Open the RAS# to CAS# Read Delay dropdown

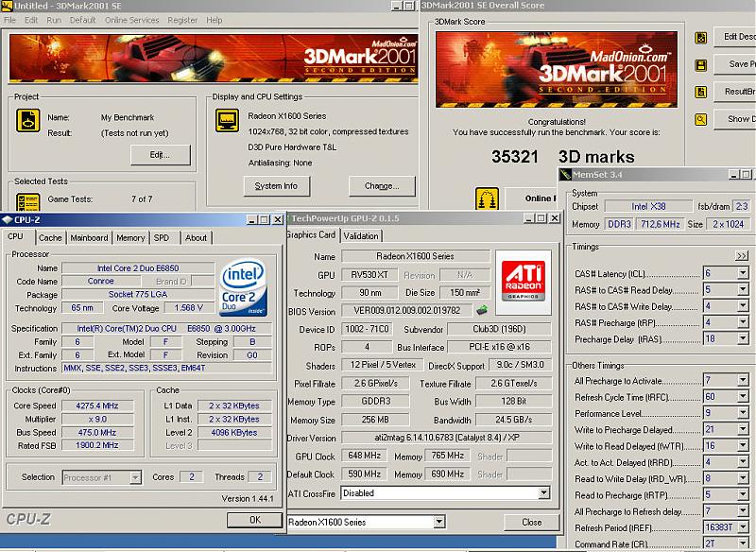(743, 290)
